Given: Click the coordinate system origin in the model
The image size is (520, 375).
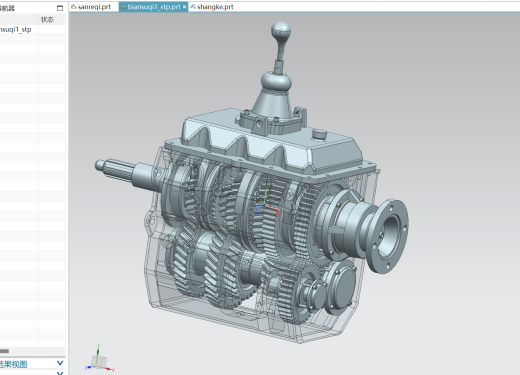Looking at the screenshot, I should [x=265, y=207].
